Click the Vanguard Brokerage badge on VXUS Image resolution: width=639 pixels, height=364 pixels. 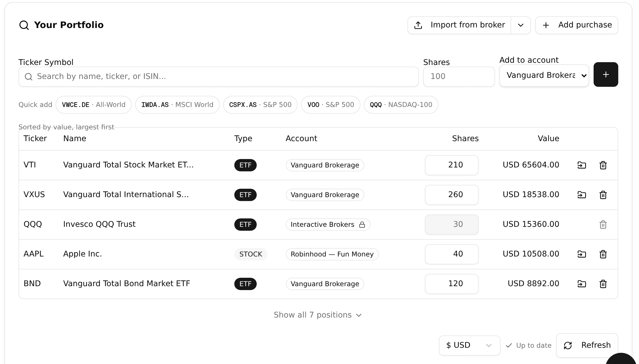(325, 195)
